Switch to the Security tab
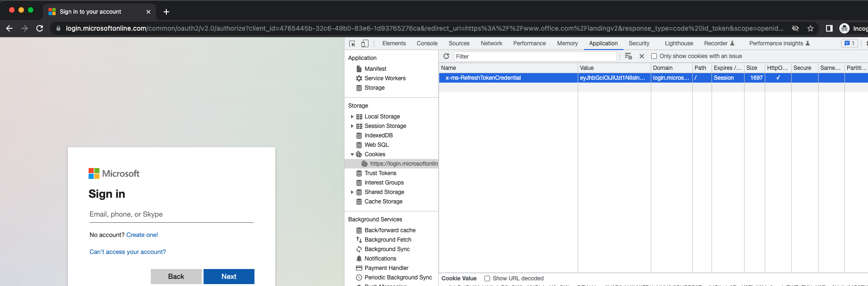The height and width of the screenshot is (286, 868). (x=639, y=43)
